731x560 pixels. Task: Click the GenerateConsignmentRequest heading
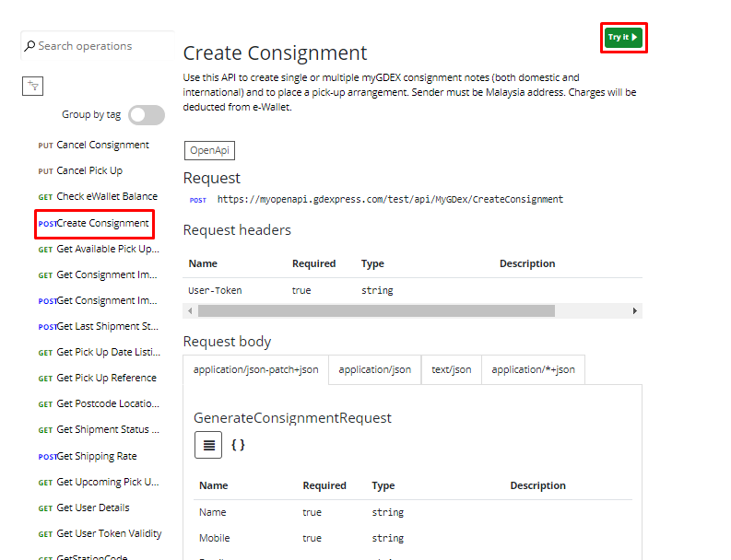point(292,418)
